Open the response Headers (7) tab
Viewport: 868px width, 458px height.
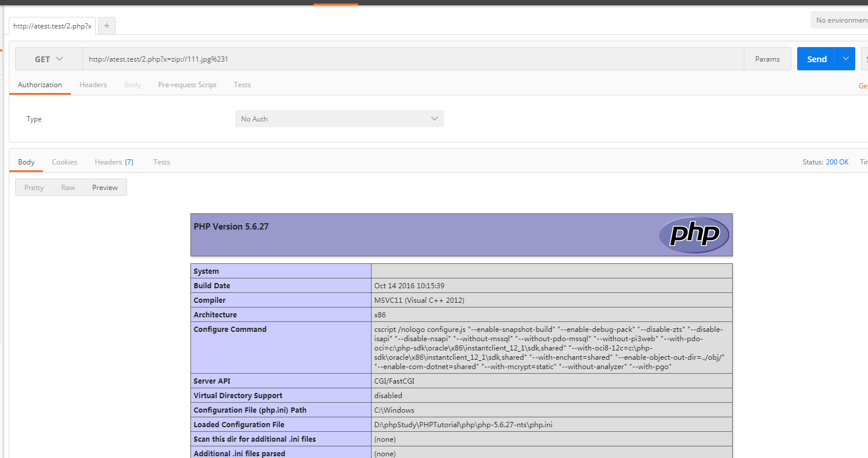pyautogui.click(x=114, y=162)
